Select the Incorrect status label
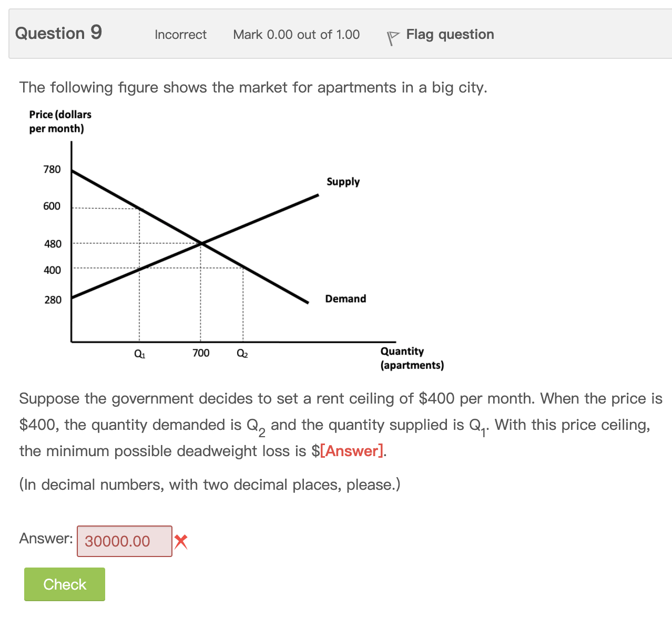The width and height of the screenshot is (672, 639). [x=180, y=35]
